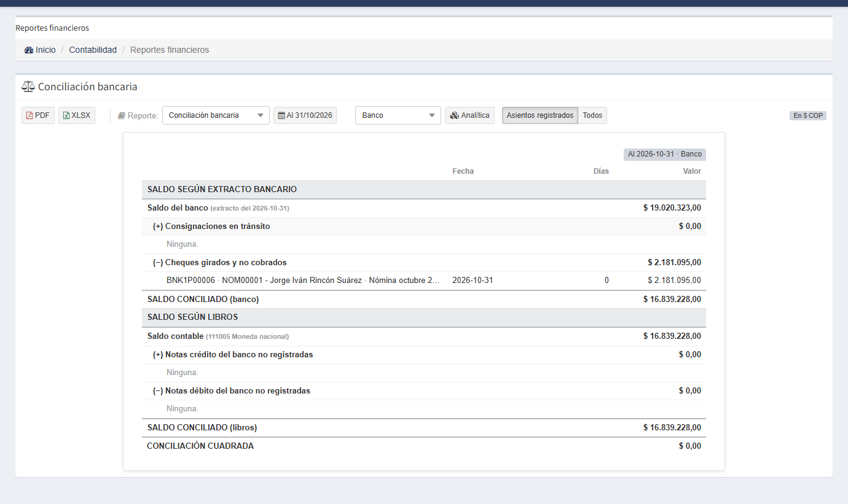The height and width of the screenshot is (504, 848).
Task: Open entry BNK1P00006 Jorge Iván Rincón Suárez
Action: (x=303, y=281)
